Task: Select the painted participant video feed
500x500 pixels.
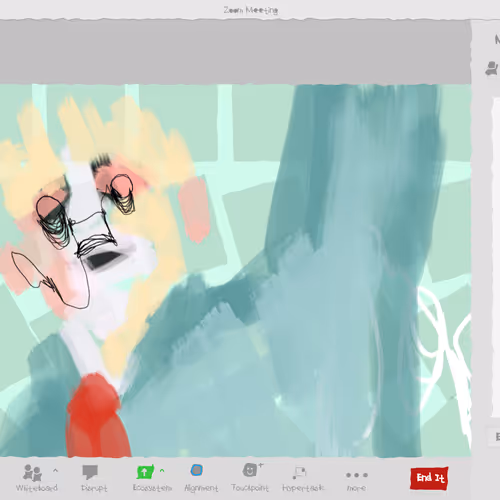Action: (x=235, y=271)
